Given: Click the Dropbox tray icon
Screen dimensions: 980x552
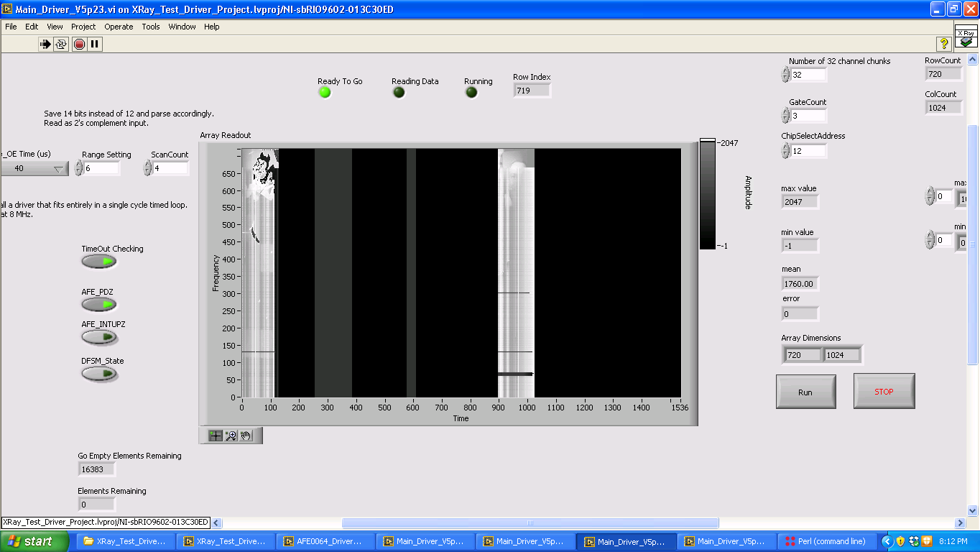Looking at the screenshot, I should pos(914,541).
